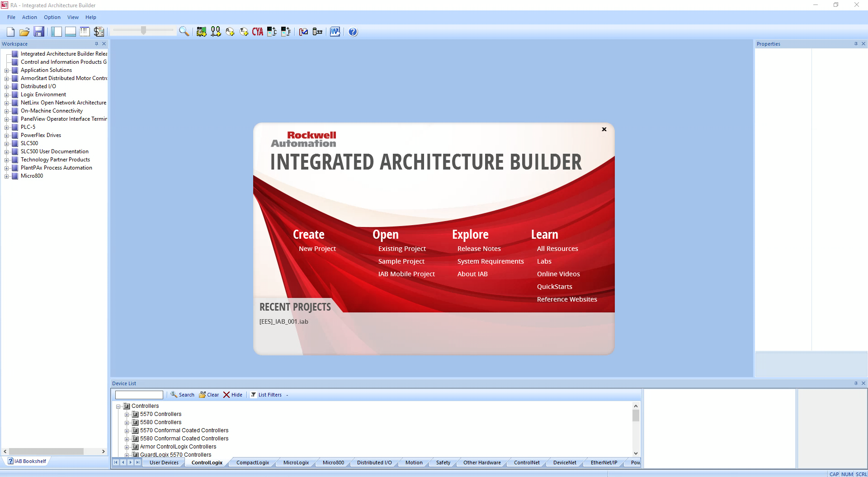This screenshot has width=868, height=477.
Task: Click the dollar sign bill of materials icon
Action: pos(99,32)
